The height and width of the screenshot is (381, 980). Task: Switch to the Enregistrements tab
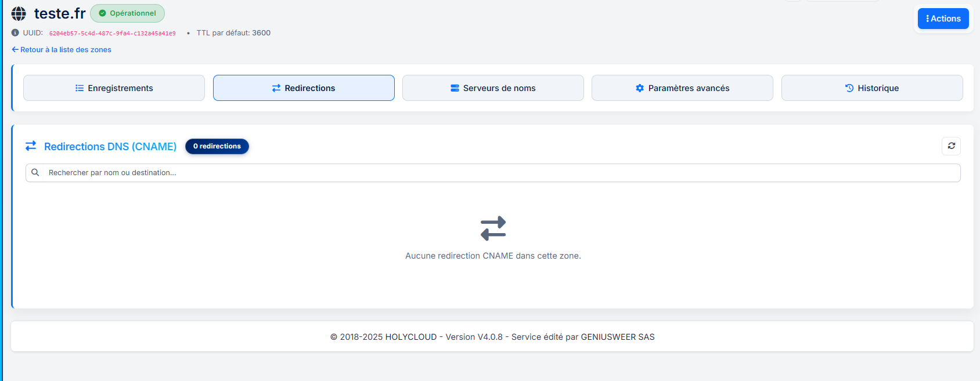(114, 88)
